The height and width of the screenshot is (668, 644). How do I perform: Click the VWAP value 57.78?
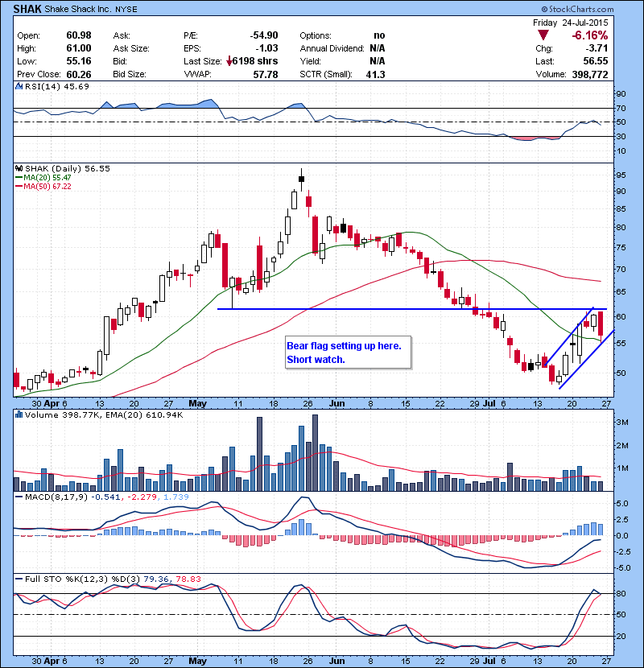(x=266, y=74)
